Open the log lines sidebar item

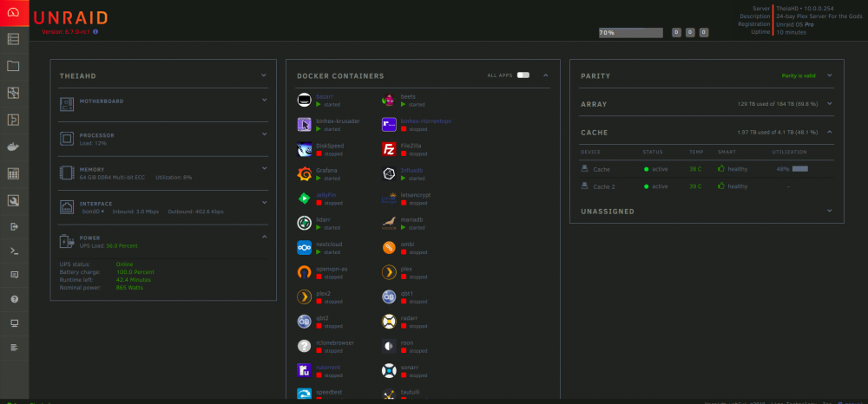pos(15,347)
